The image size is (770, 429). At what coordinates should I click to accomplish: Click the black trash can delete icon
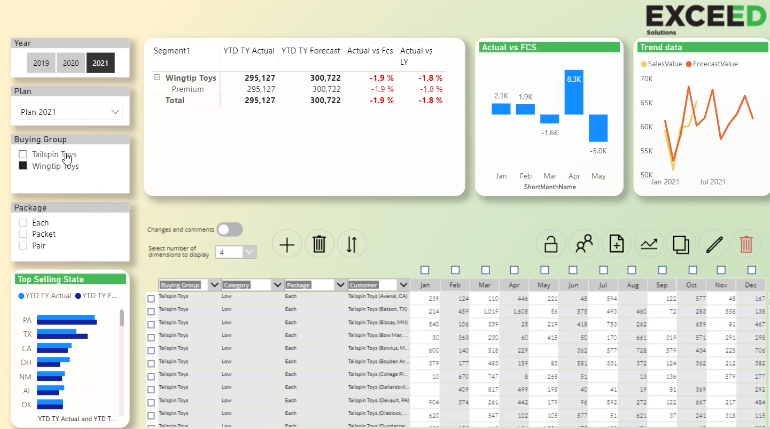319,244
